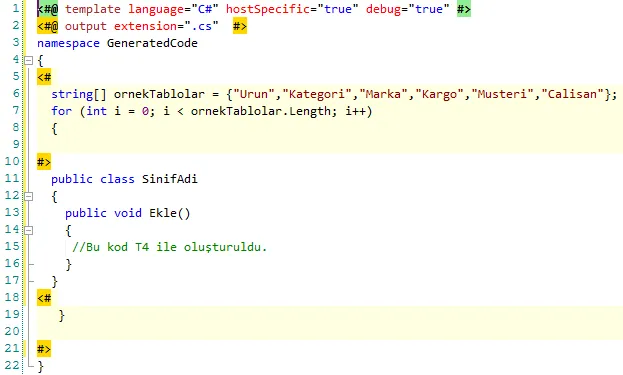
Task: Click line number 22 in the gutter
Action: [x=12, y=365]
